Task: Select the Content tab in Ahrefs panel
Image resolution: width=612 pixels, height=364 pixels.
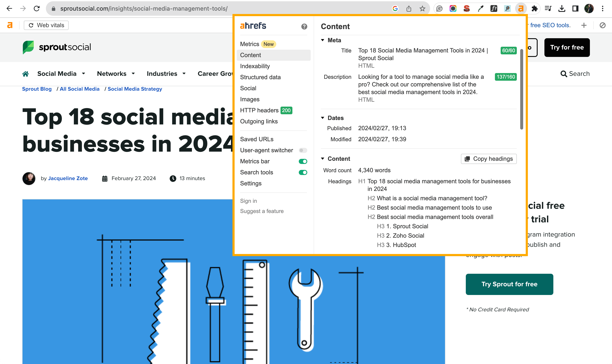Action: click(273, 55)
